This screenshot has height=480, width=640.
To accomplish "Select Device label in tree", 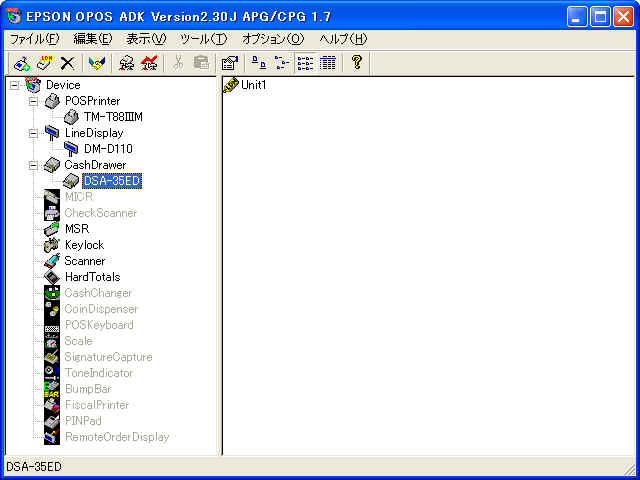I will coord(63,85).
